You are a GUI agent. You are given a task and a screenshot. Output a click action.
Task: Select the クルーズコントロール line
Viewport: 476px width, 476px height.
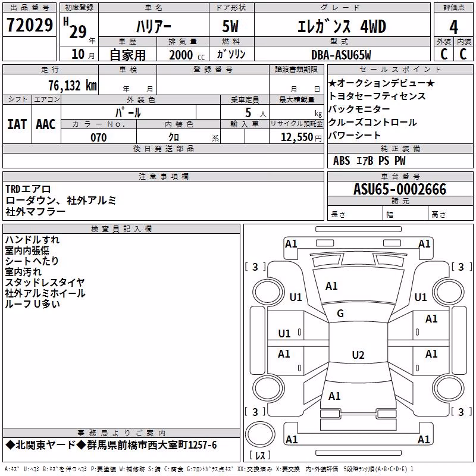pos(372,122)
